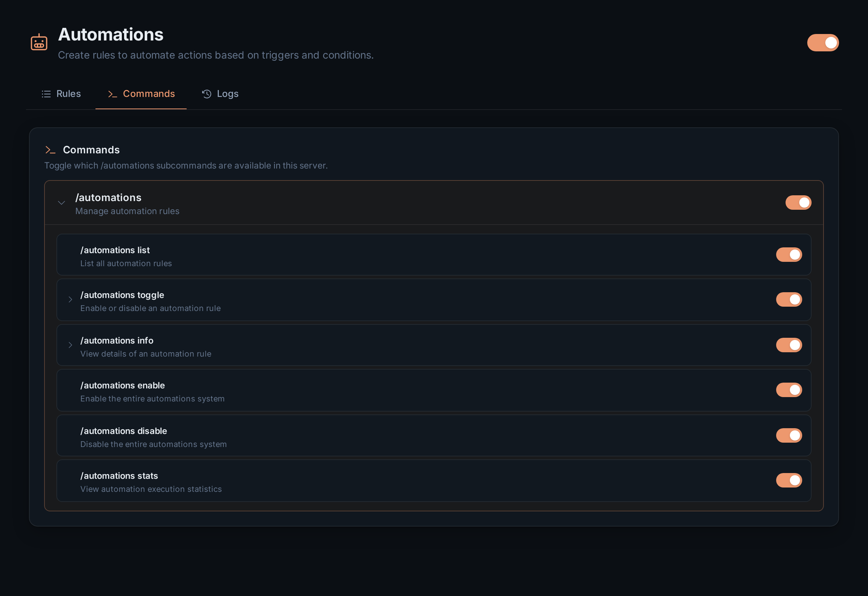Image resolution: width=868 pixels, height=596 pixels.
Task: Click 'View details of an automation rule' text
Action: (146, 354)
